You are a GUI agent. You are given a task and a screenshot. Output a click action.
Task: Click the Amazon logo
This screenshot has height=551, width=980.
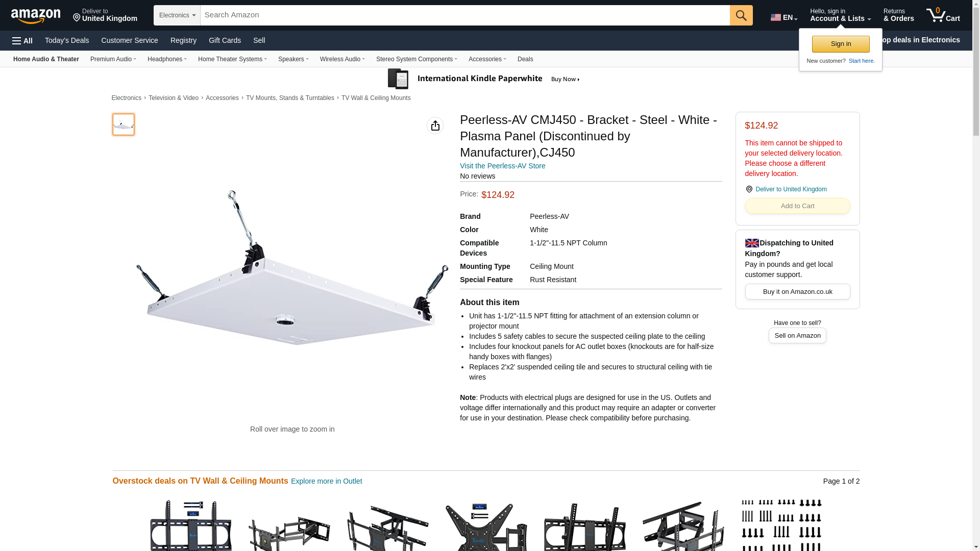(36, 16)
